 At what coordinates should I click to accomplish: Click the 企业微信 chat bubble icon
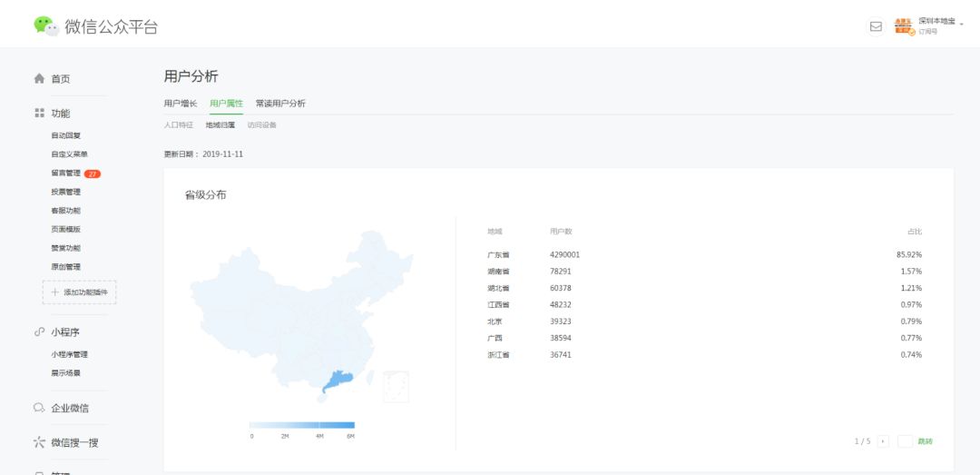(39, 408)
